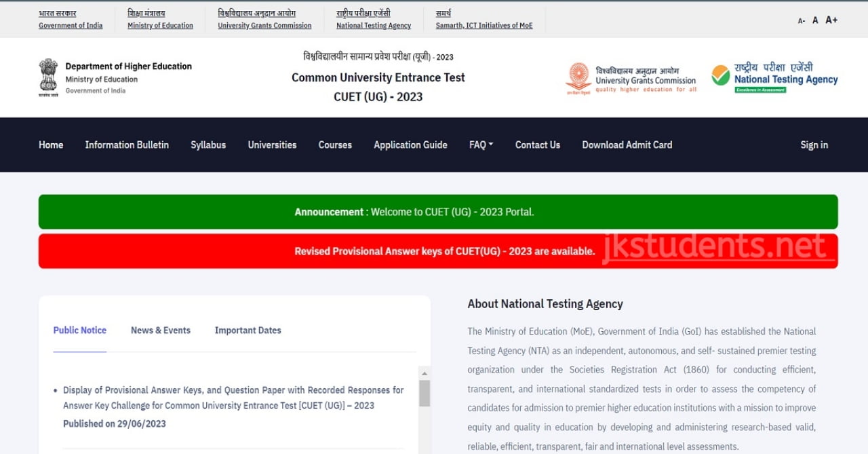Screen dimensions: 868x454
Task: Click the notice list scrollbar up arrow
Action: coord(425,373)
